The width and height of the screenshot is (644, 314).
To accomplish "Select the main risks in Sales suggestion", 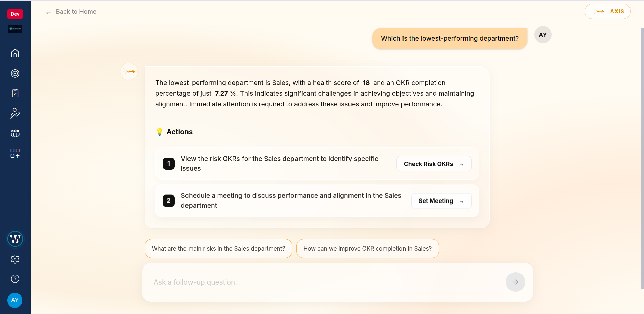I will tap(218, 249).
